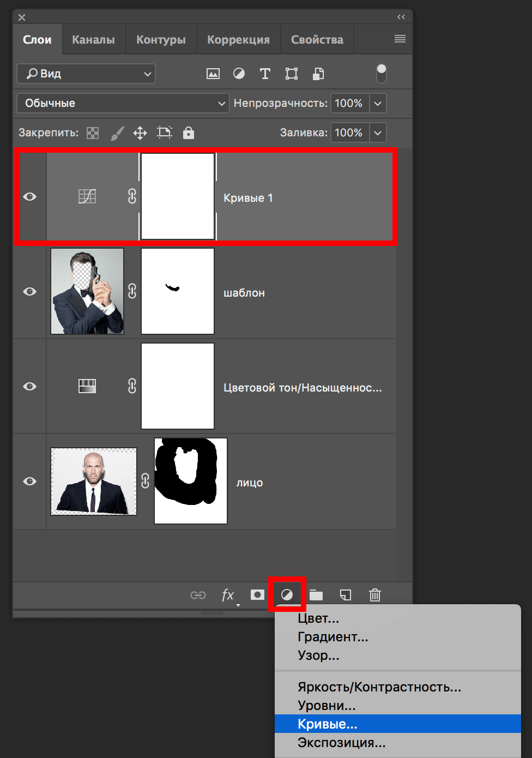Open layer styles fx button

click(x=228, y=595)
